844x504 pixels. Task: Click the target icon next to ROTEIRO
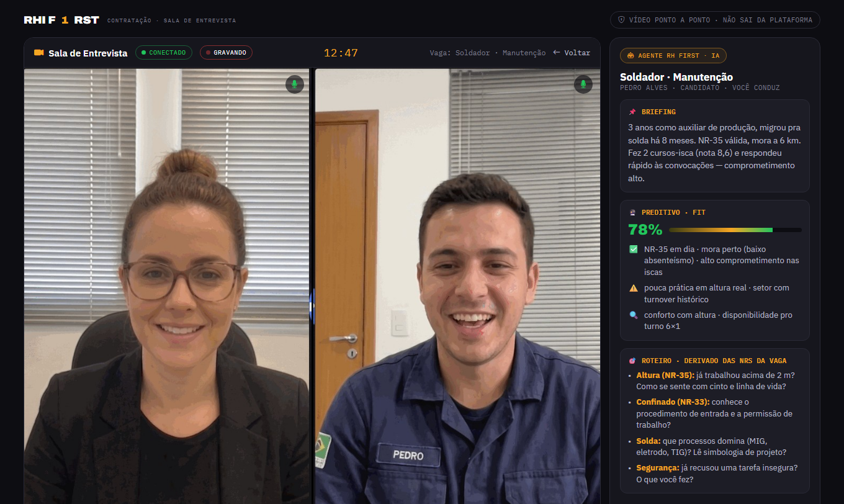coord(632,361)
